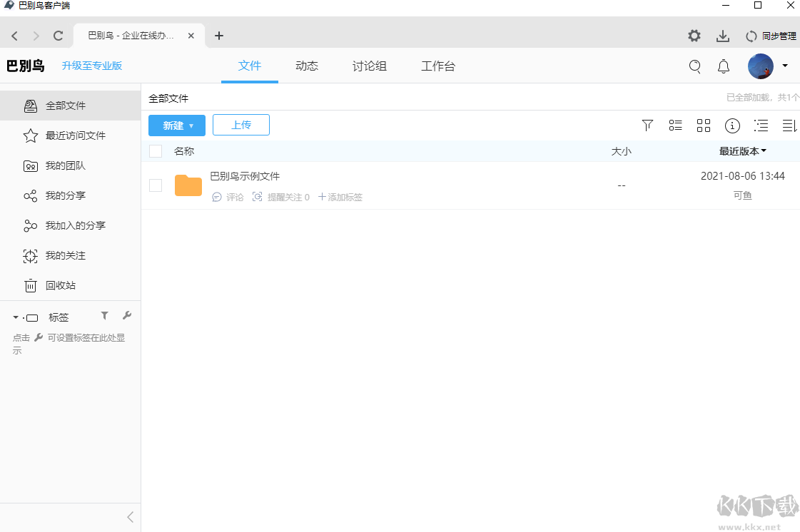Check the checkbox next to 巴别鸟示例文件
The width and height of the screenshot is (800, 532).
pyautogui.click(x=155, y=185)
